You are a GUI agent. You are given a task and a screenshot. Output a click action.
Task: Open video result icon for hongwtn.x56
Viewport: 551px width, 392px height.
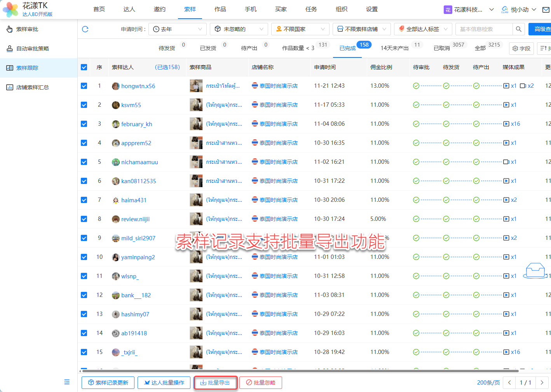pos(506,86)
